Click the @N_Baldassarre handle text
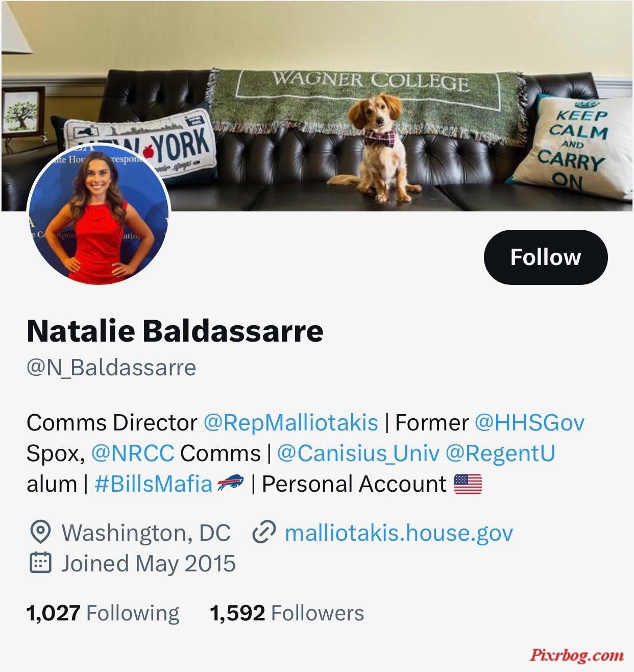The height and width of the screenshot is (672, 634). pos(111,368)
